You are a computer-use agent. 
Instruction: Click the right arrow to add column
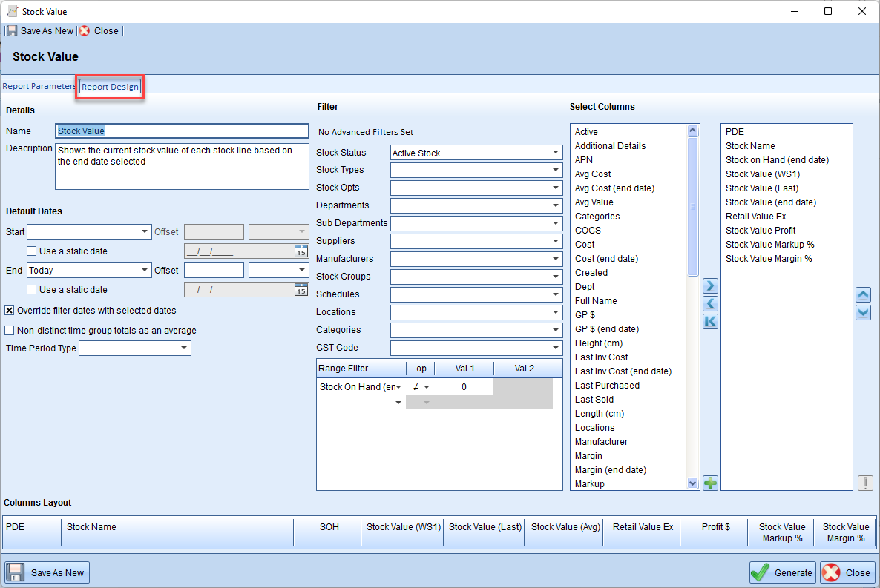tap(710, 286)
